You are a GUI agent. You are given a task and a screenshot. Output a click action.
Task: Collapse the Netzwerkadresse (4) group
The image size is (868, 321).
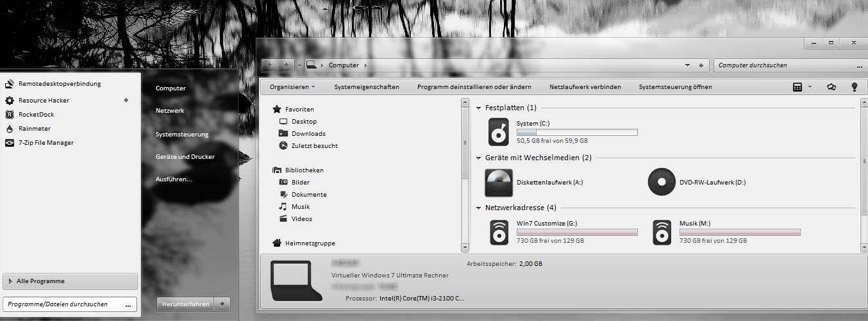[x=479, y=208]
